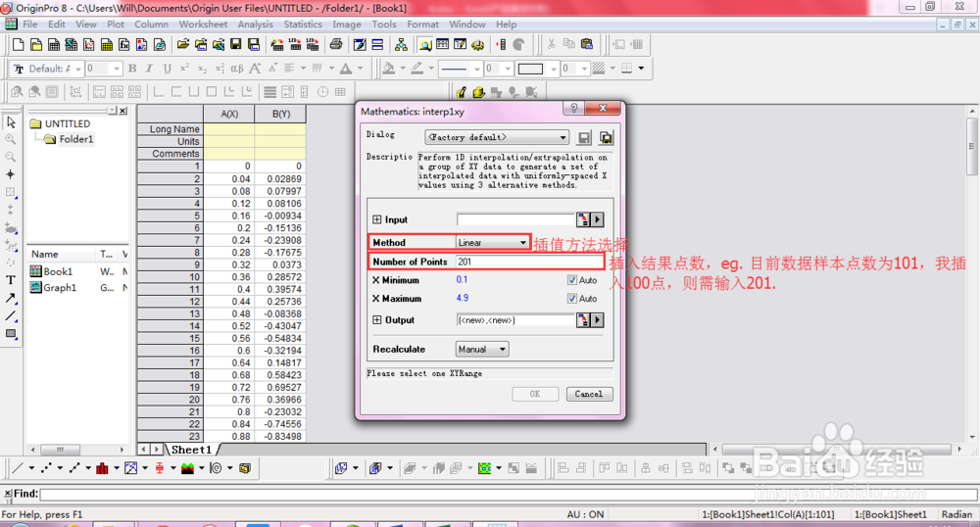Open the Analysis menu

click(255, 24)
